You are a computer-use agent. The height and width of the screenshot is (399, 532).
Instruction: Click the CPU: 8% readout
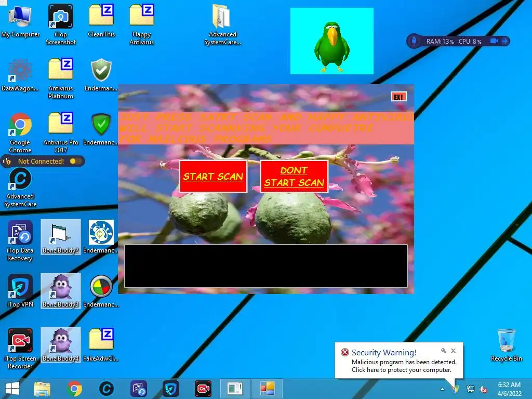[x=470, y=42]
